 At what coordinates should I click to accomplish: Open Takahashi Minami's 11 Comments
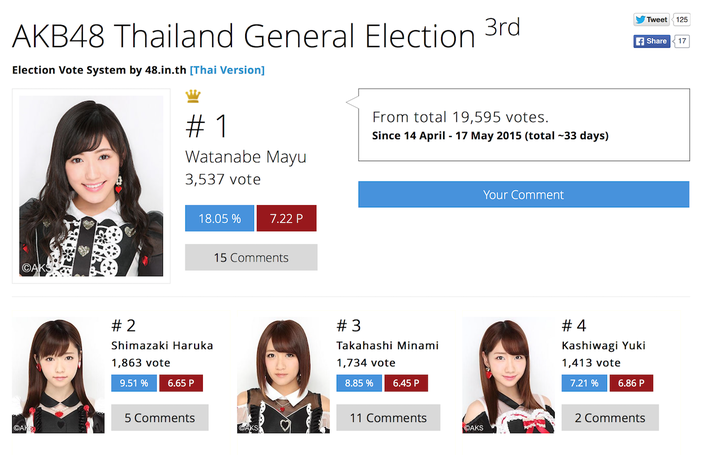click(385, 418)
